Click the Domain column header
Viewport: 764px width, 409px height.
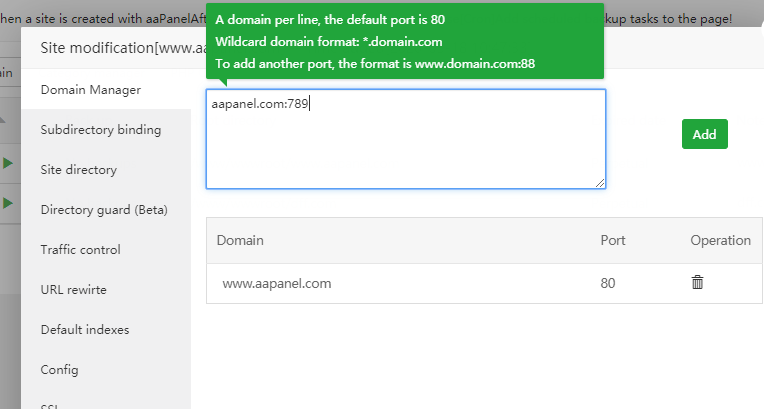(x=240, y=241)
